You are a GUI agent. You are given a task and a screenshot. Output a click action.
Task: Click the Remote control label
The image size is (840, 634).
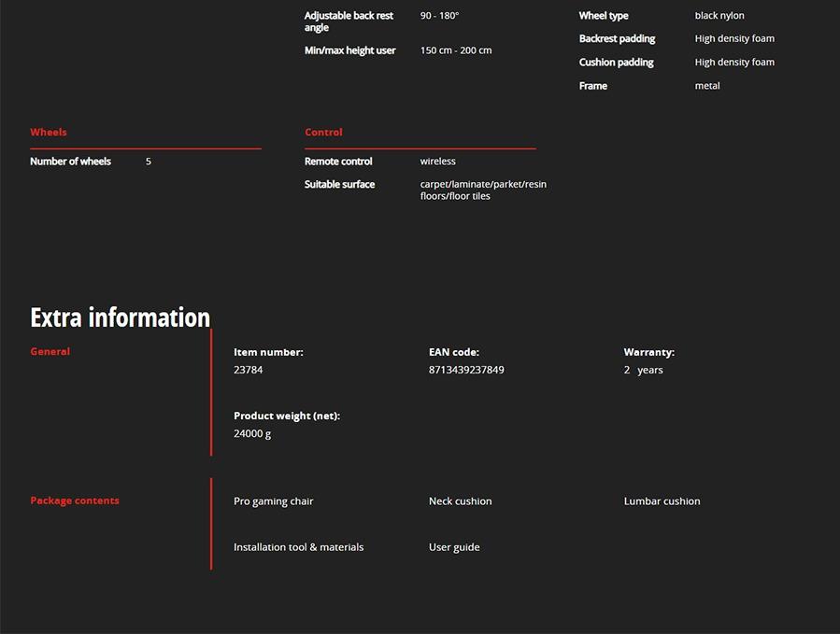point(338,162)
